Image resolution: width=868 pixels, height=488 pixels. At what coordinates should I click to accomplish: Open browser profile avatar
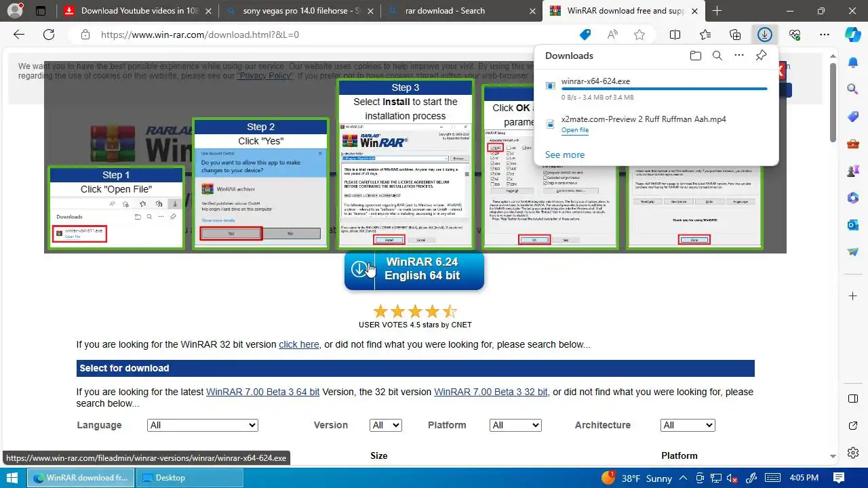point(14,11)
